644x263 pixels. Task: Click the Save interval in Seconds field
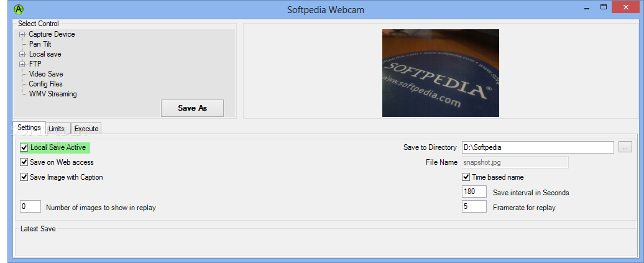click(x=474, y=192)
